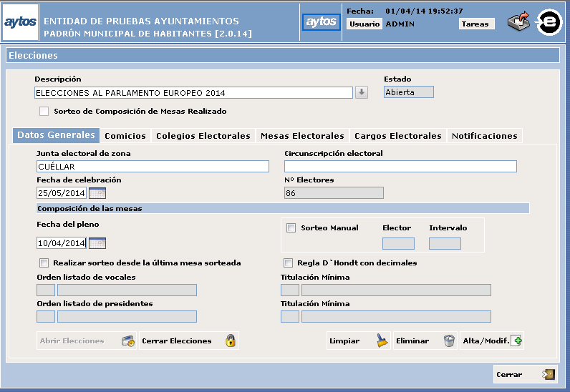Screen dimensions: 570x392
Task: Click the Tareas button in header
Action: 475,24
